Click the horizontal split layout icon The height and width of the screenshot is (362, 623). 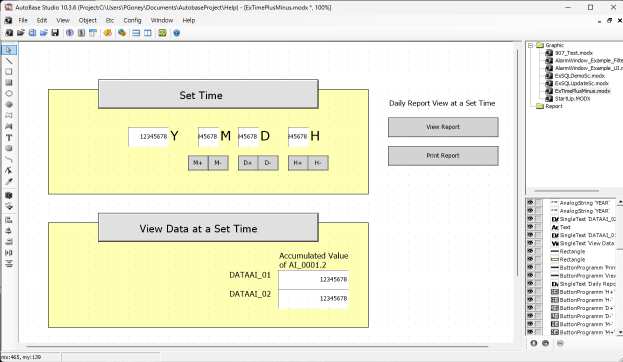tap(136, 33)
